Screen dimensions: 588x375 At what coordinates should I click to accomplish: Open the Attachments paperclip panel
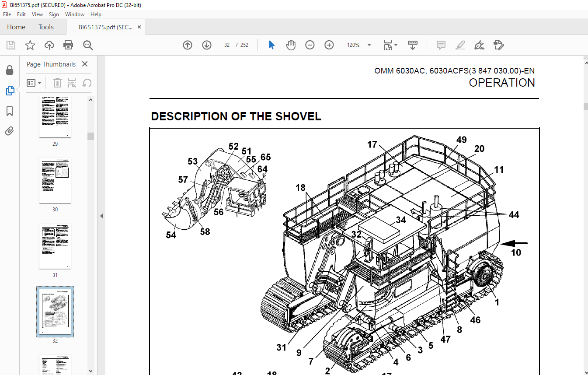click(x=10, y=131)
